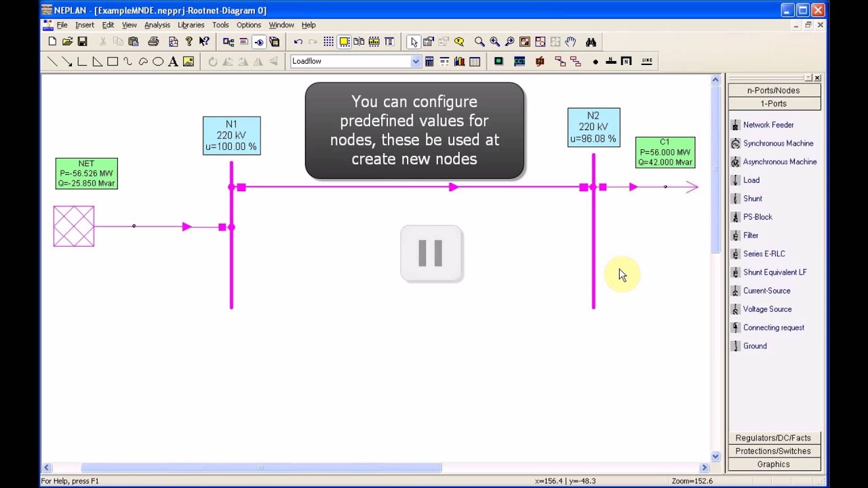
Task: Undo the last action
Action: click(298, 42)
